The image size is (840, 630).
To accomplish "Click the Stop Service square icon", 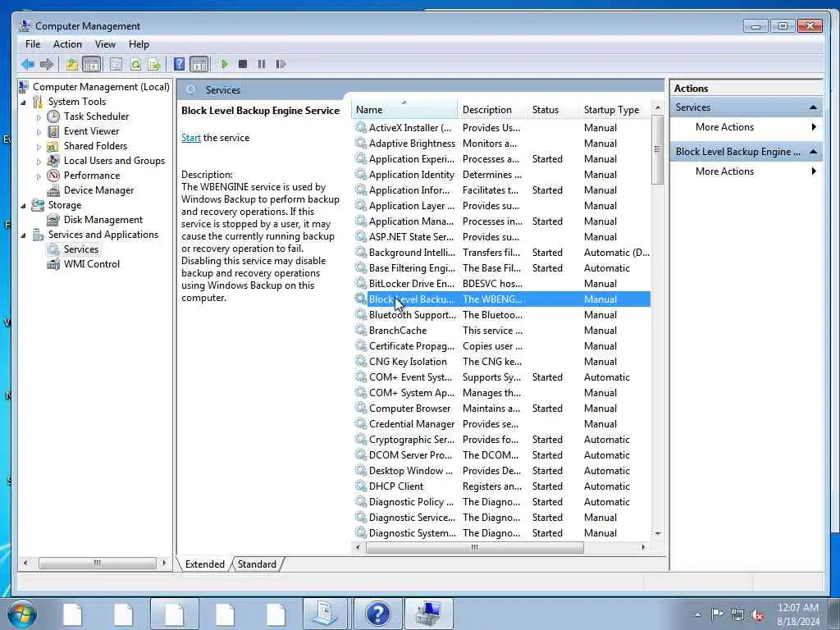I will (x=243, y=64).
